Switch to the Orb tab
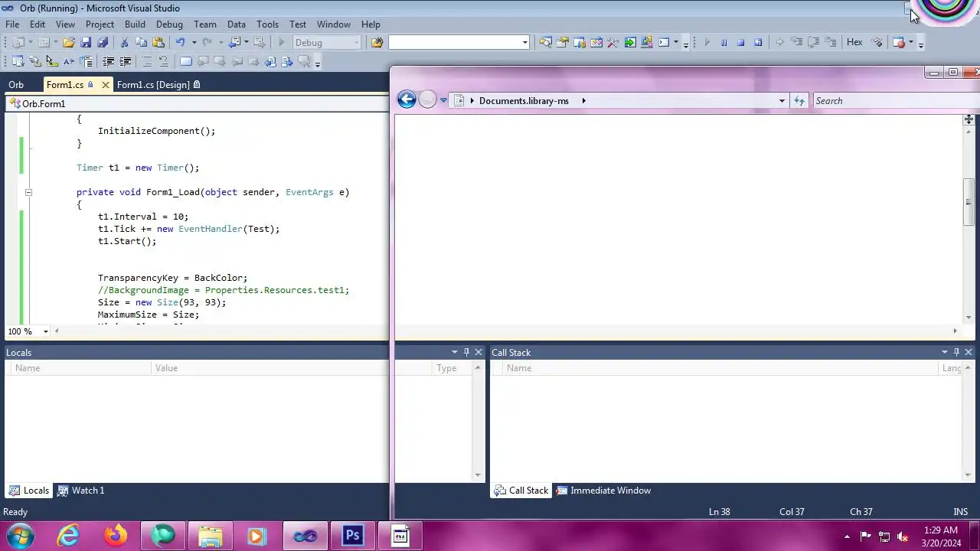Image resolution: width=980 pixels, height=551 pixels. tap(16, 84)
